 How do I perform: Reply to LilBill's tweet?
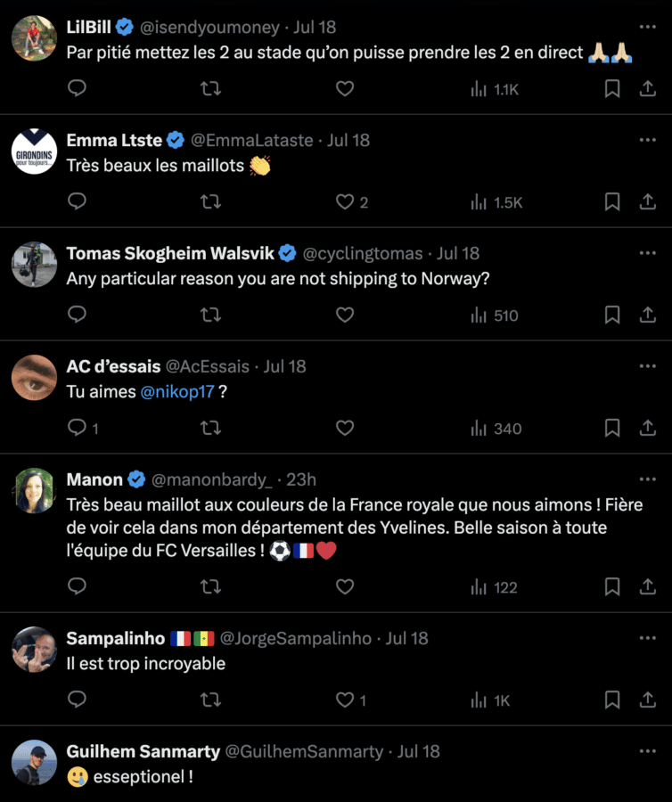pyautogui.click(x=78, y=89)
